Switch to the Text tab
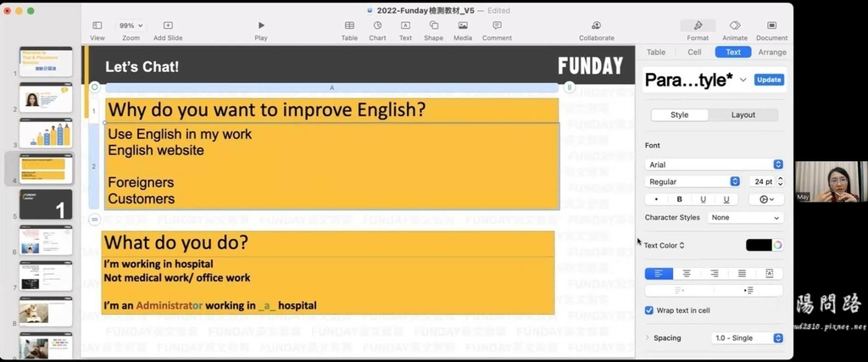 (733, 52)
